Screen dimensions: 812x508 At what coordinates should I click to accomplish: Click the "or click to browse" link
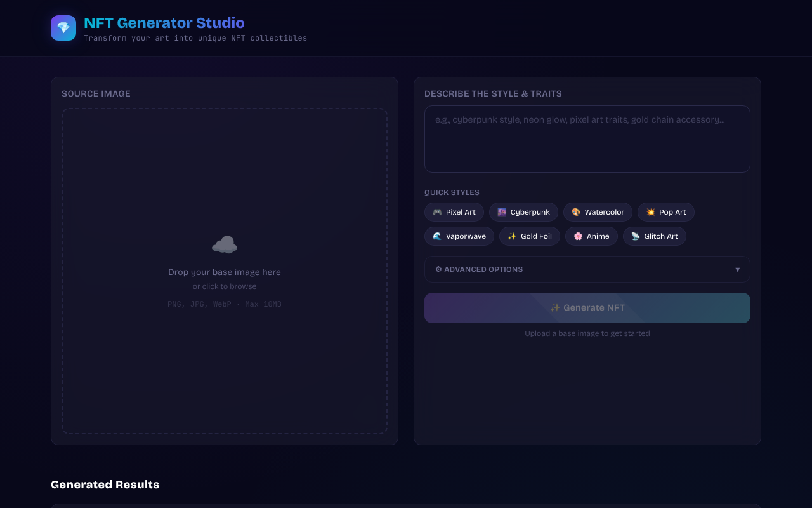click(225, 286)
